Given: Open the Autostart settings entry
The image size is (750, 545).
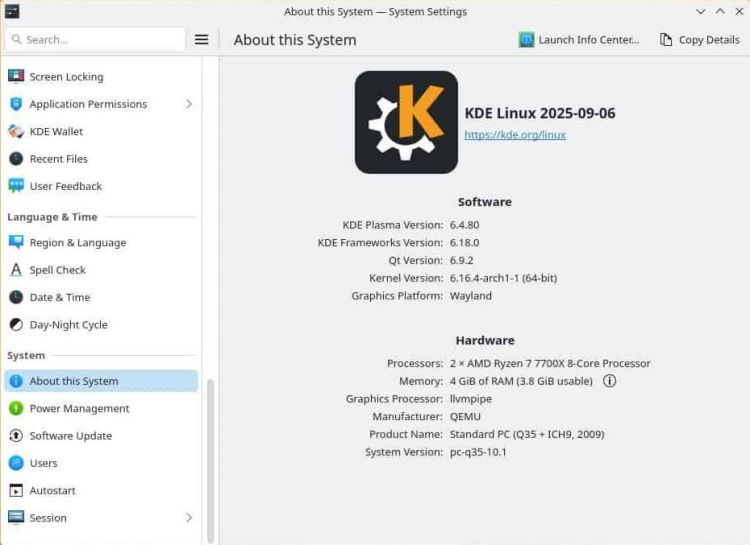Looking at the screenshot, I should (x=52, y=491).
